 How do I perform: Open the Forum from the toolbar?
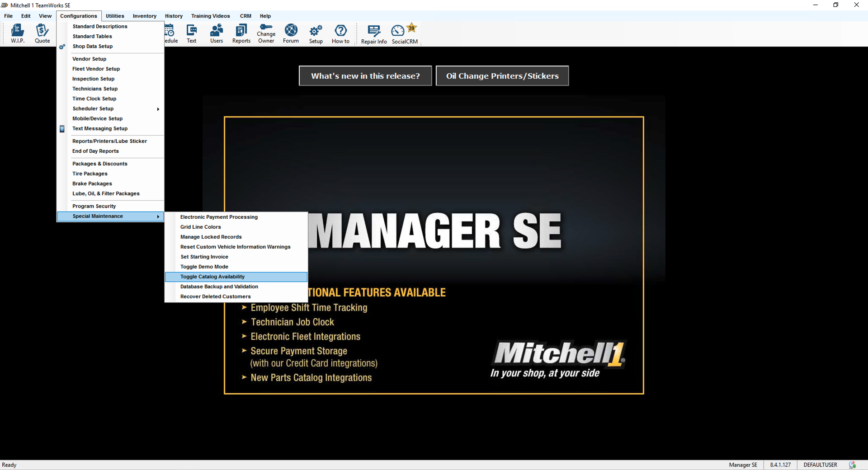click(x=291, y=33)
